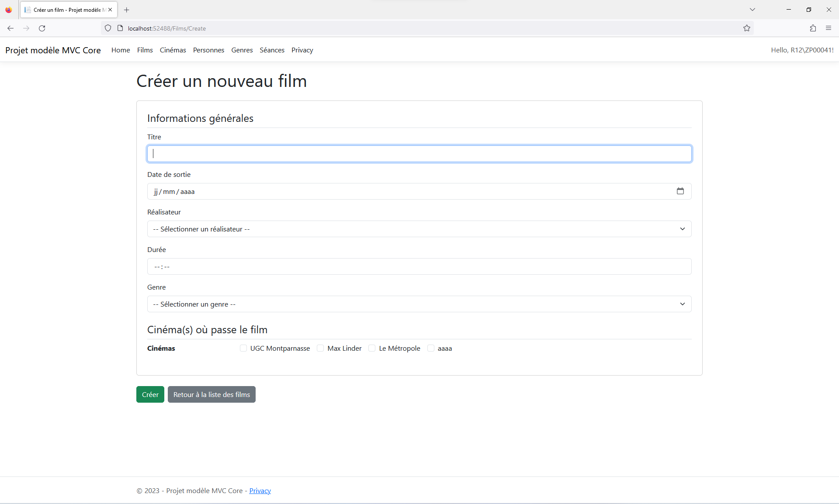Image resolution: width=839 pixels, height=504 pixels.
Task: Tick the Max Linder checkbox
Action: point(320,348)
